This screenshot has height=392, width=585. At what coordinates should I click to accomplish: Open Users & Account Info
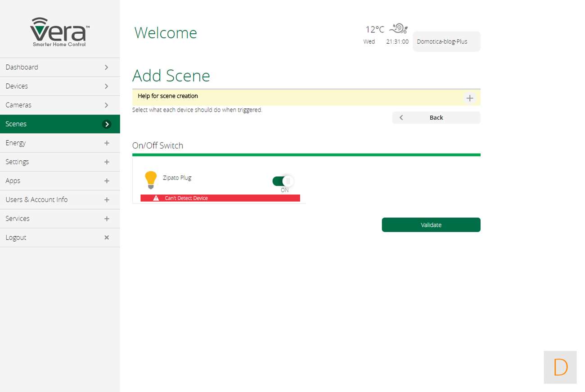(37, 199)
